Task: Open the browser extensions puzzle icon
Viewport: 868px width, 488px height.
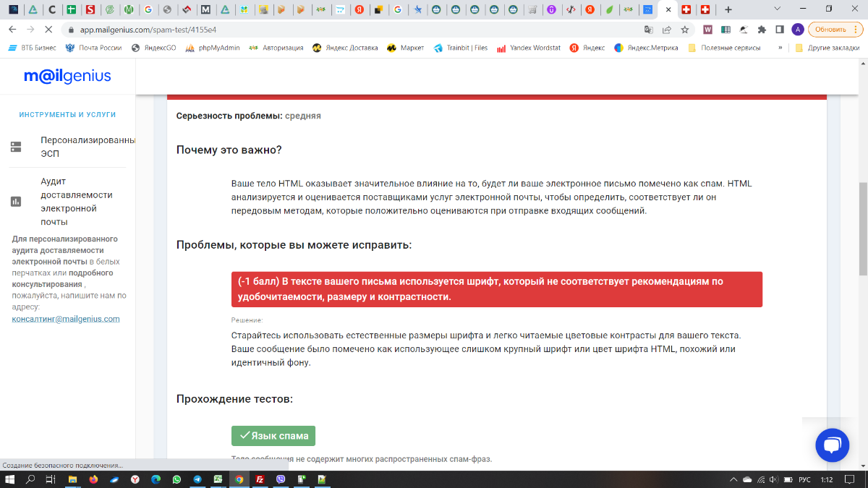Action: 762,30
